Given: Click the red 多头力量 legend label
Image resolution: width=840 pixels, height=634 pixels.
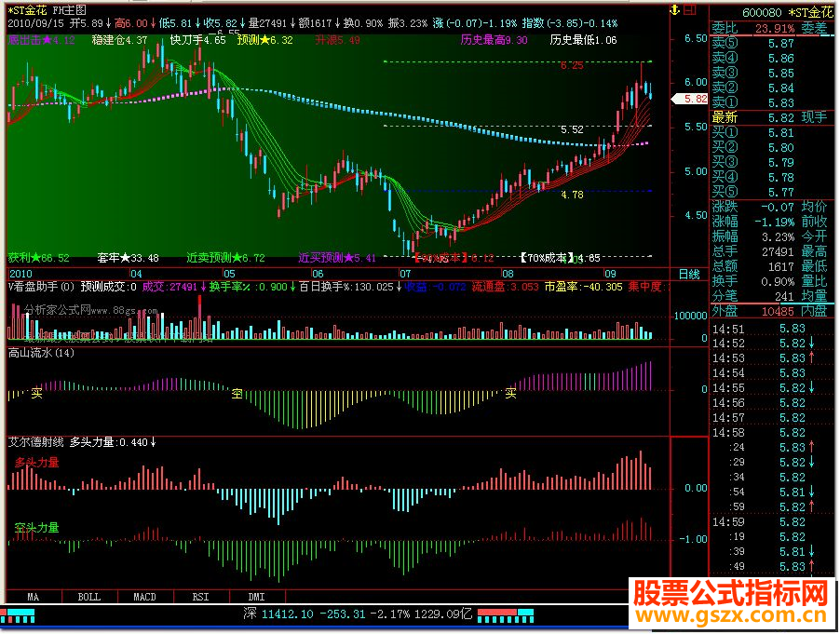Looking at the screenshot, I should 37,463.
